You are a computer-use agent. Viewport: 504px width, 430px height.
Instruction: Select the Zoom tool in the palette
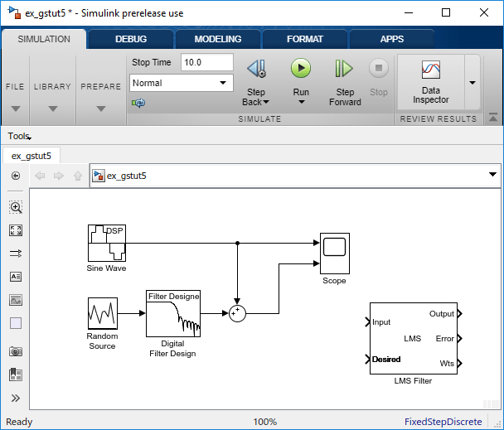(16, 207)
